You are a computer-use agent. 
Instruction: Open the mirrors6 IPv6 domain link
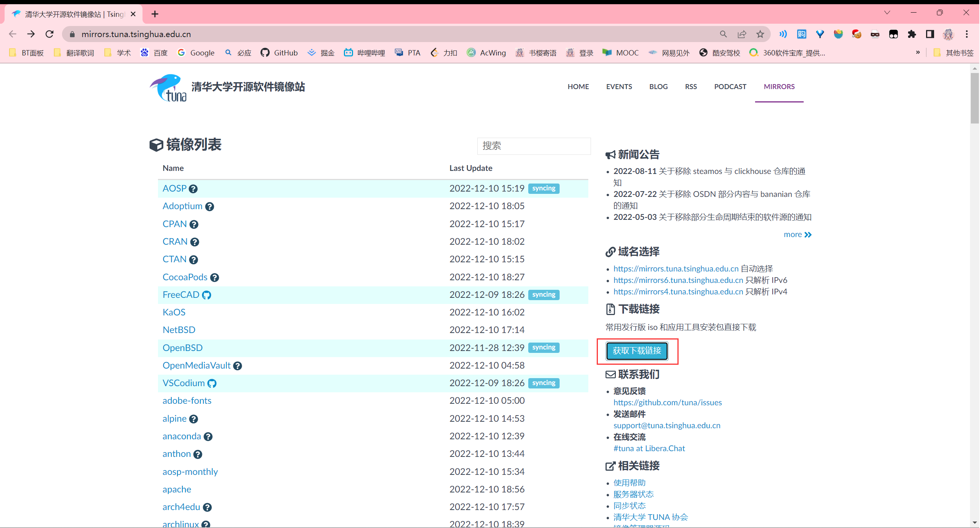click(678, 280)
